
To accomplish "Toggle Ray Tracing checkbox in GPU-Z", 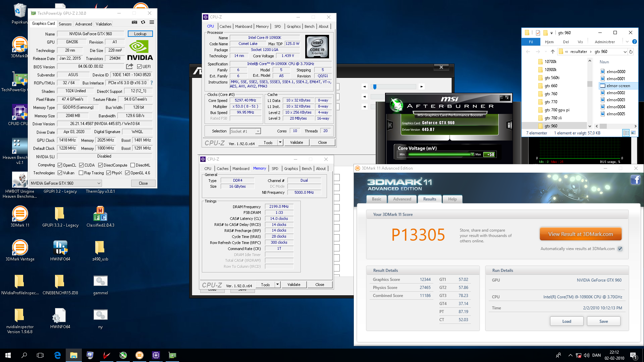I will pyautogui.click(x=81, y=173).
